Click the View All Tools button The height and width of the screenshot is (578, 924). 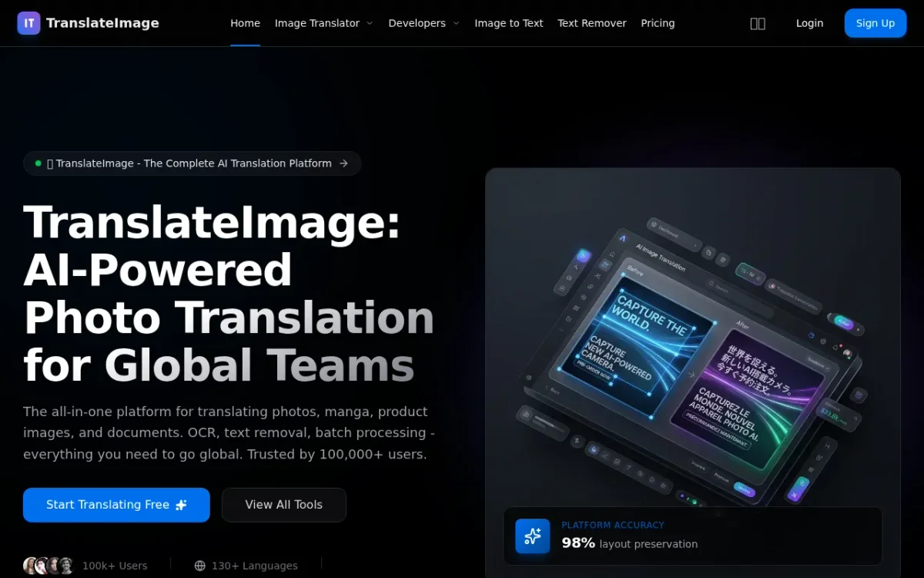(x=283, y=505)
